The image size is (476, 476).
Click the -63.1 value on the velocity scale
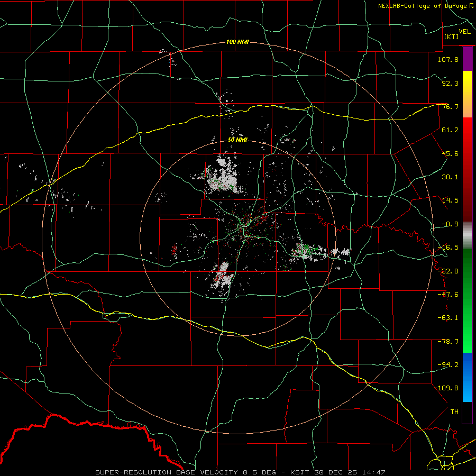click(448, 318)
